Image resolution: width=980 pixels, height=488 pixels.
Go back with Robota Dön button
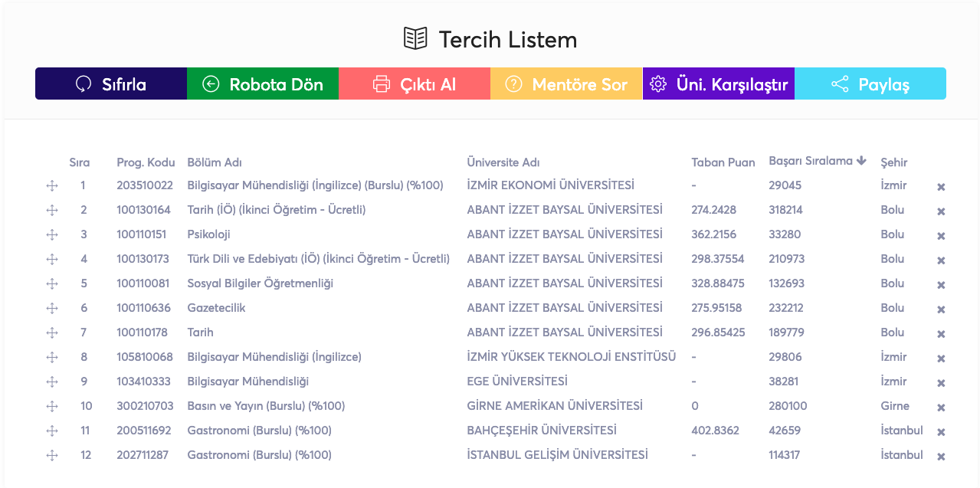tap(263, 84)
